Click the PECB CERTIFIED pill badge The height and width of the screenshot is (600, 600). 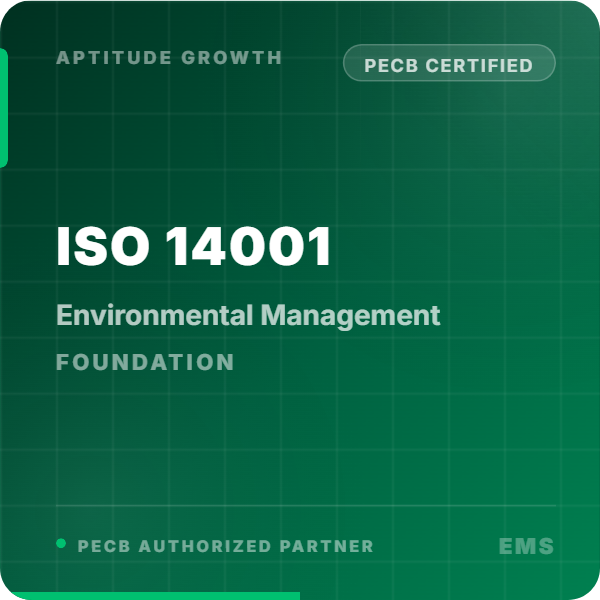point(449,65)
